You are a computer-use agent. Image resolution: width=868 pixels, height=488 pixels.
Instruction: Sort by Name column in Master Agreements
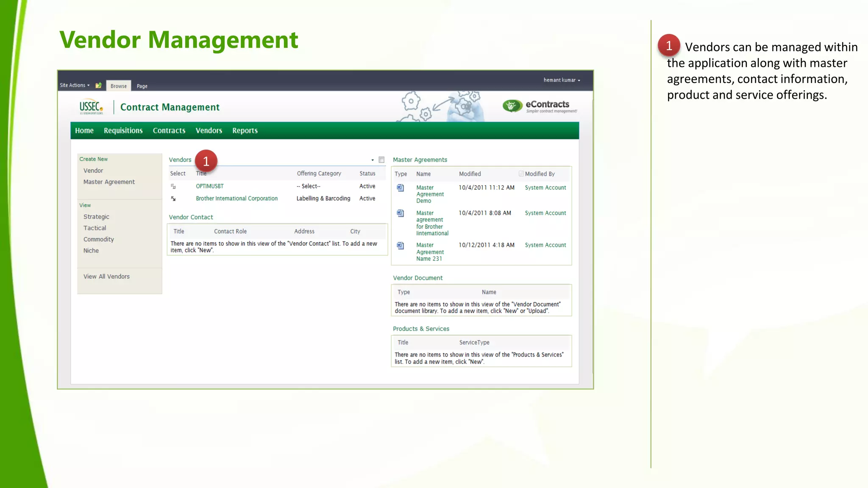423,174
